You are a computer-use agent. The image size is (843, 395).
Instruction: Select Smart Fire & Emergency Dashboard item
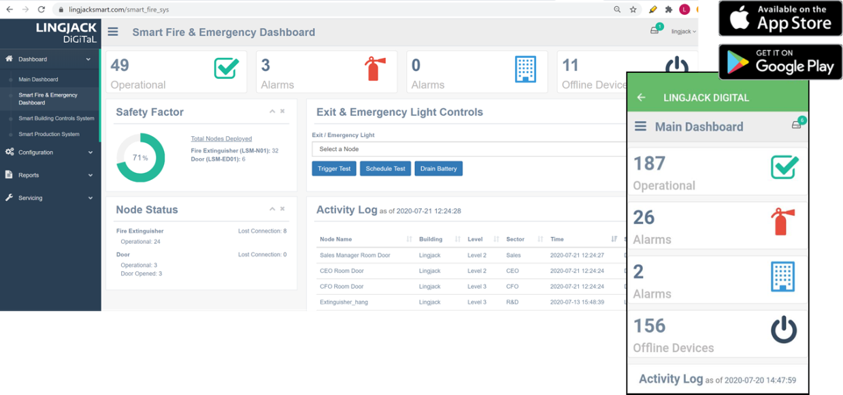(x=48, y=99)
